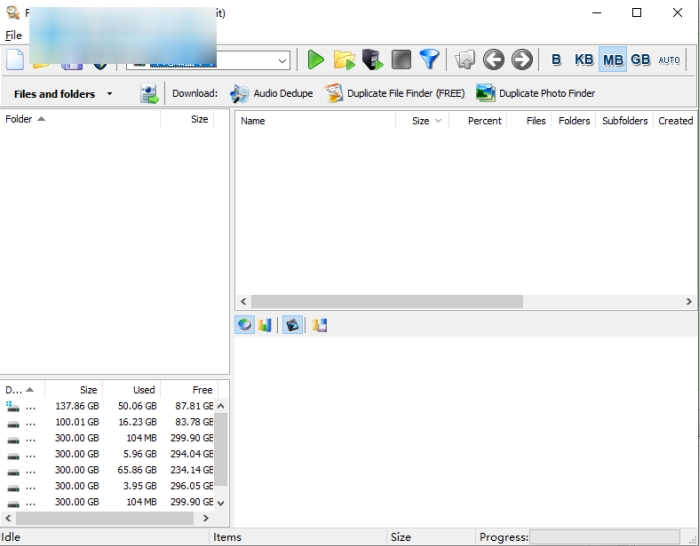Screen dimensions: 700x546
Task: Toggle the MB size unit button
Action: pyautogui.click(x=612, y=59)
